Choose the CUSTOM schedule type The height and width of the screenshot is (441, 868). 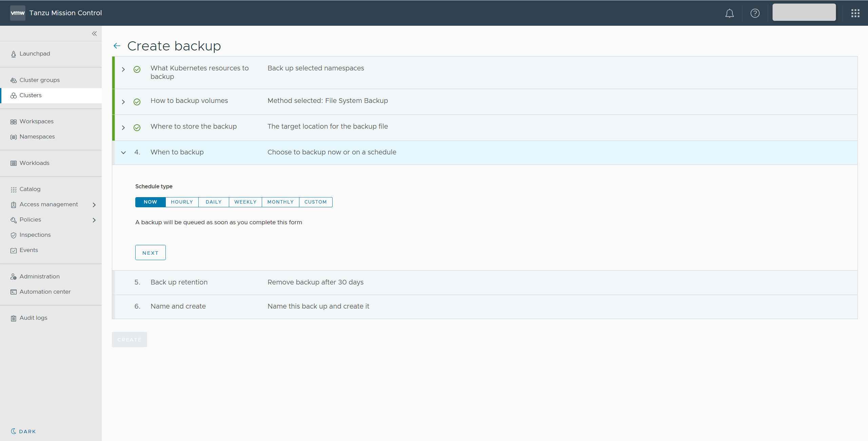tap(315, 202)
